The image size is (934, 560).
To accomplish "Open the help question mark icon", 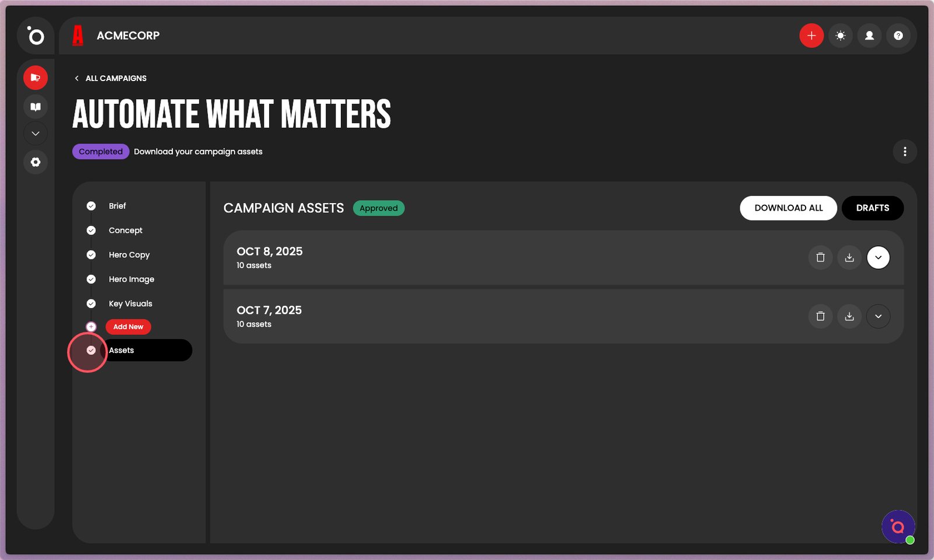I will pyautogui.click(x=898, y=36).
